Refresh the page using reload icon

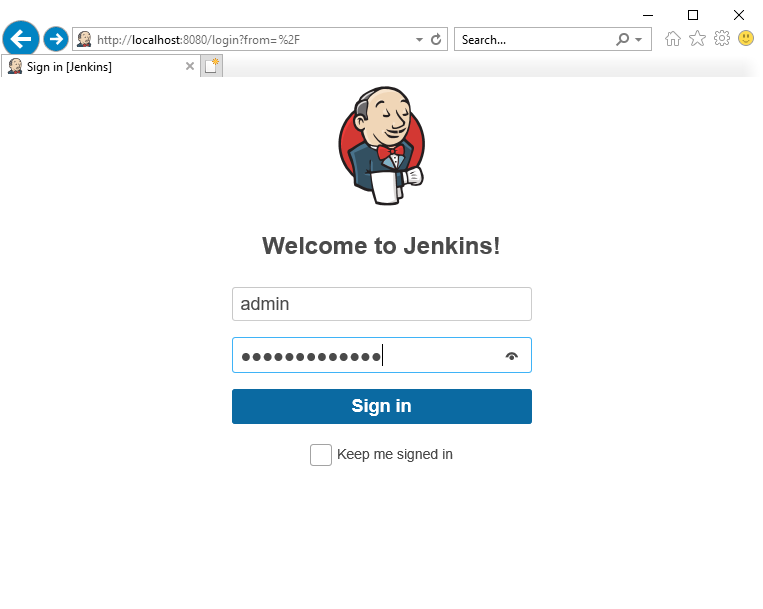pyautogui.click(x=436, y=39)
